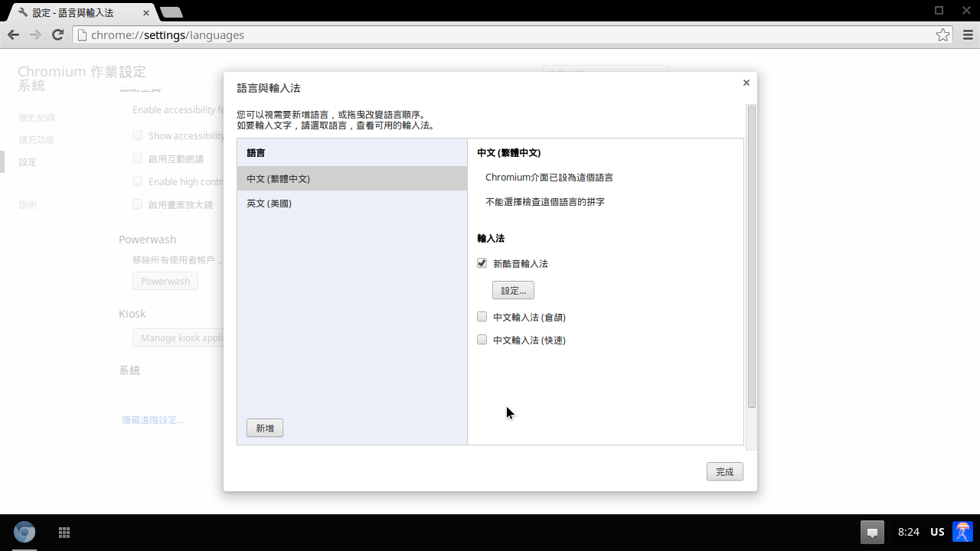Open the Chromium browser from the shelf
Image resolution: width=980 pixels, height=551 pixels.
(24, 532)
